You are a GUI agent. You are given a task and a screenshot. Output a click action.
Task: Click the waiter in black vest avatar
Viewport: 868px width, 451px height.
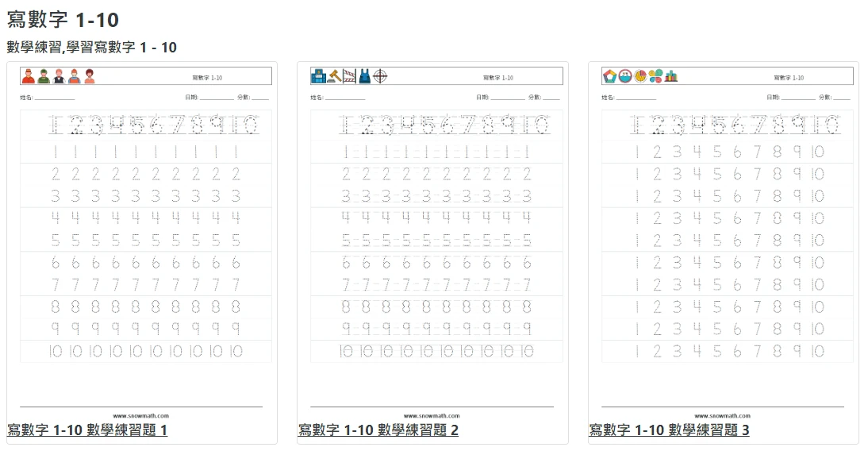tap(60, 76)
